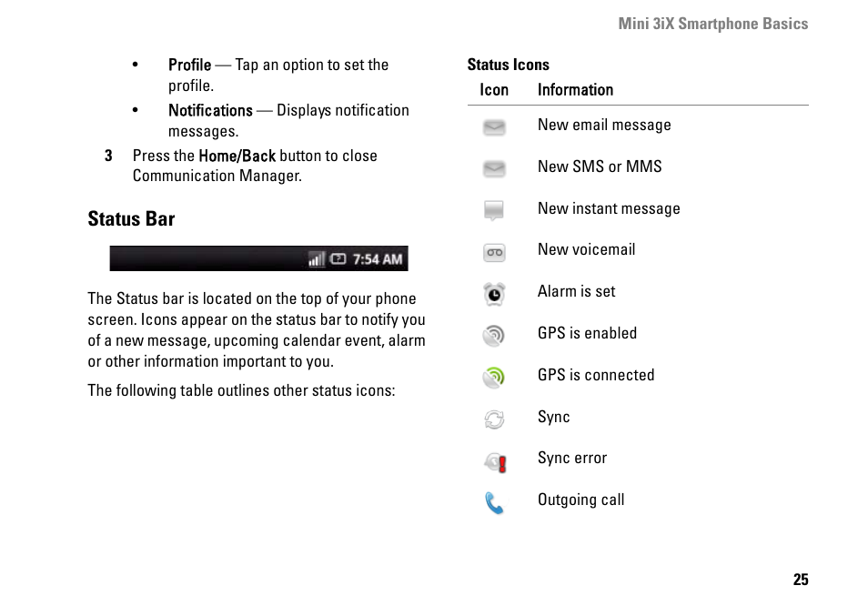Click the 'New email message' text
Screen dimensions: 868x616
click(604, 125)
